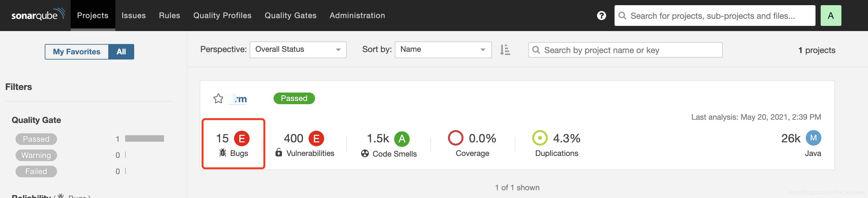
Task: Click the Java language label
Action: (x=813, y=153)
